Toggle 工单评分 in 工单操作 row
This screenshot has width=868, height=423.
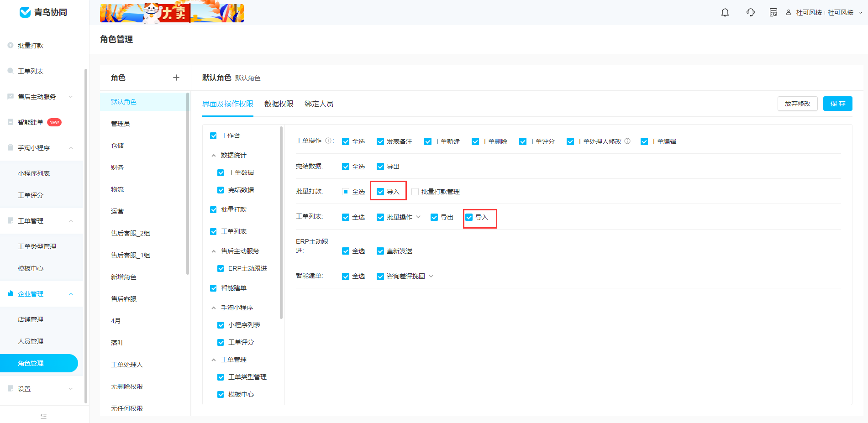point(523,141)
